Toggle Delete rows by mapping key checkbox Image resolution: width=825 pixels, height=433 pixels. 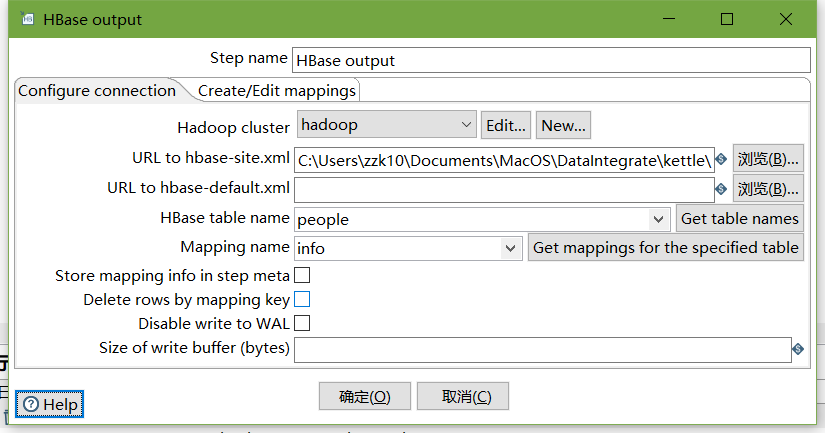click(x=302, y=299)
